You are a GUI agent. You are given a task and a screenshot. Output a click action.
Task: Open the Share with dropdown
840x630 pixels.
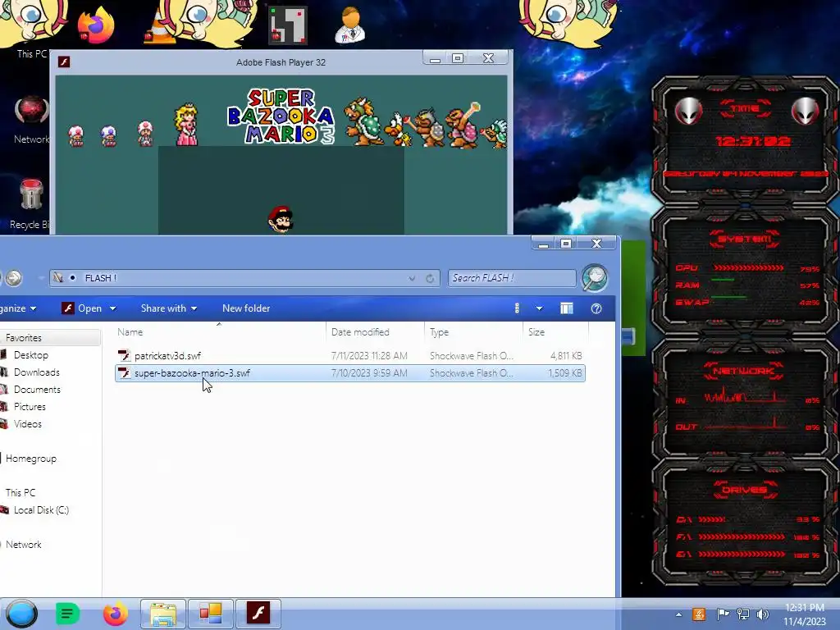click(169, 308)
